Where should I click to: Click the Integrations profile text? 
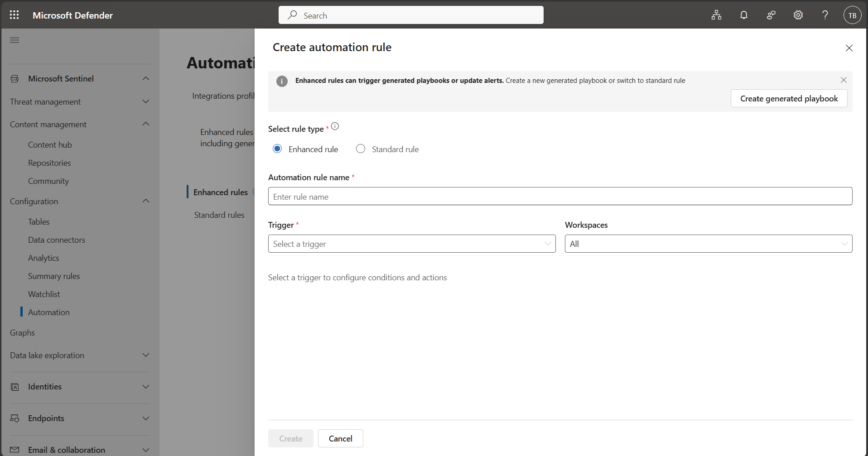(223, 96)
